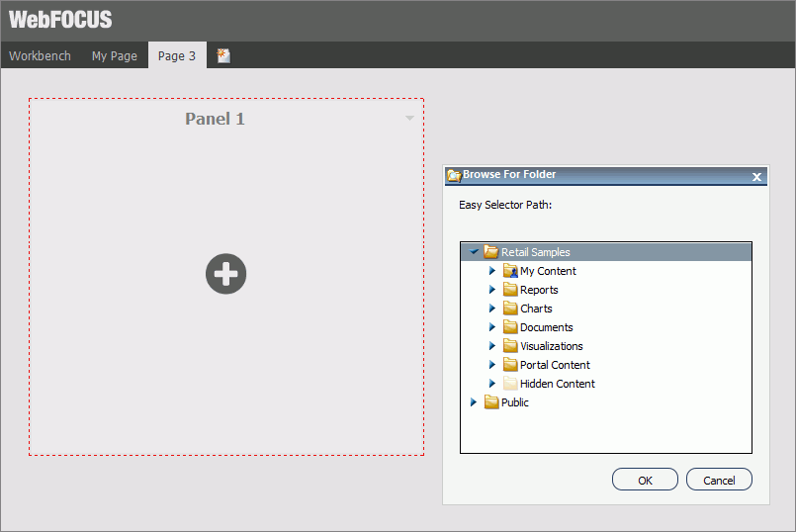796x532 pixels.
Task: Select the Reports label
Action: click(539, 290)
